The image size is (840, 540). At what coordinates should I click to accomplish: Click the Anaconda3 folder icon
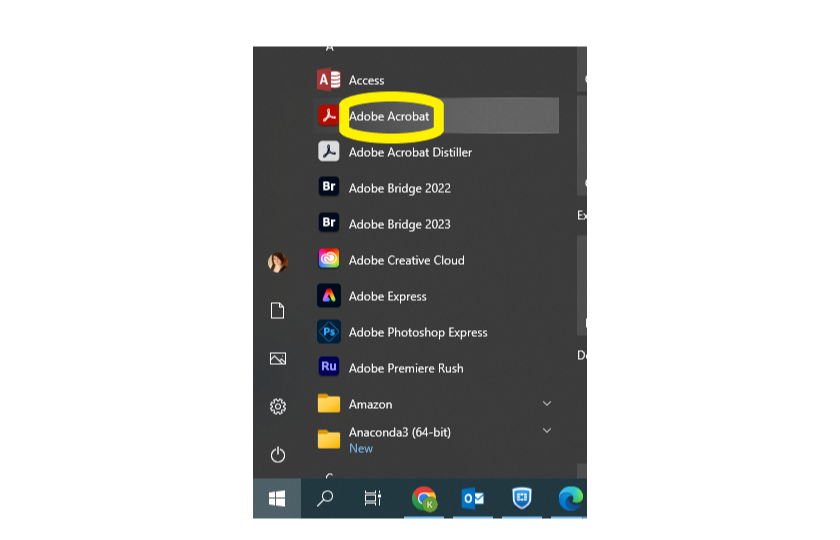tap(328, 439)
